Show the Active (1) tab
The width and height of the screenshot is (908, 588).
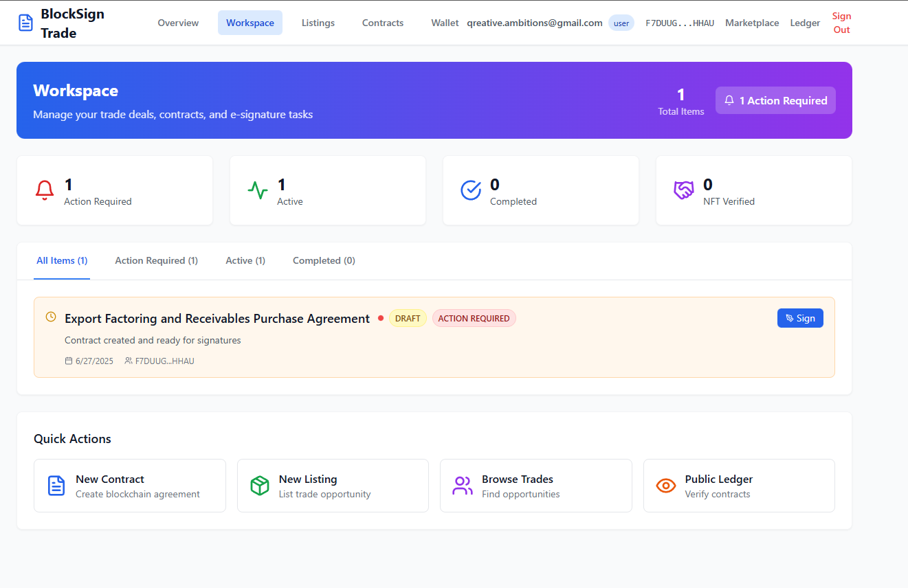(x=245, y=260)
